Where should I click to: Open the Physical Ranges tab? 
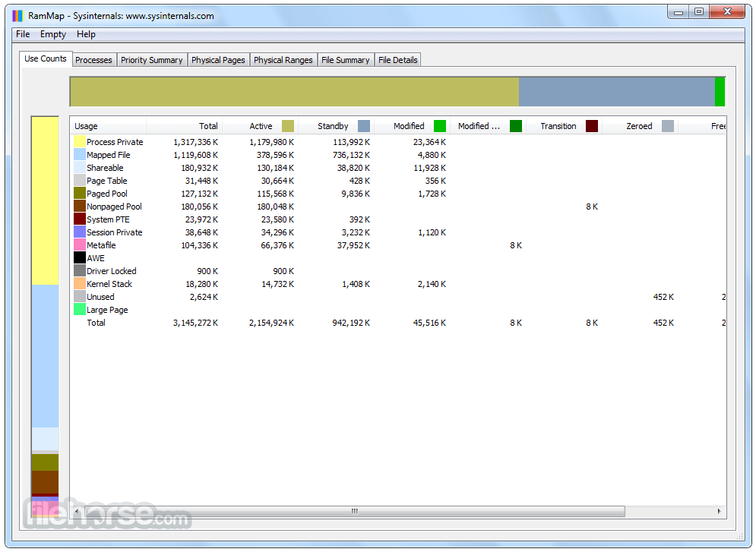click(x=283, y=60)
